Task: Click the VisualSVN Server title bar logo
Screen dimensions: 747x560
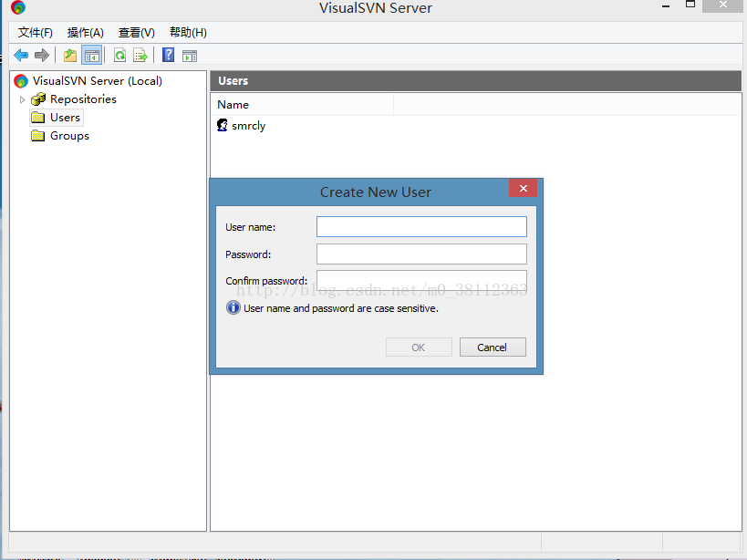Action: (x=18, y=7)
